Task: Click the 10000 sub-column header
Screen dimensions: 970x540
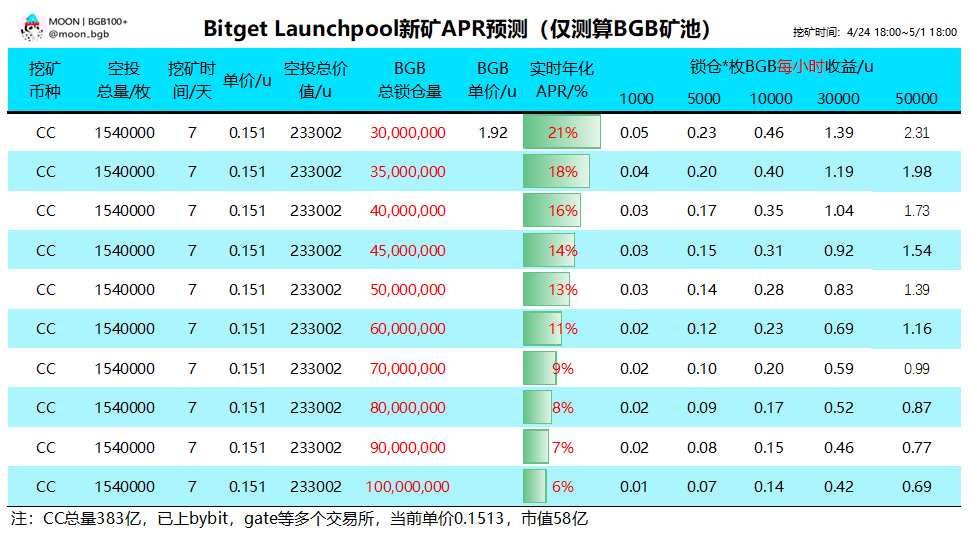Action: pos(770,99)
